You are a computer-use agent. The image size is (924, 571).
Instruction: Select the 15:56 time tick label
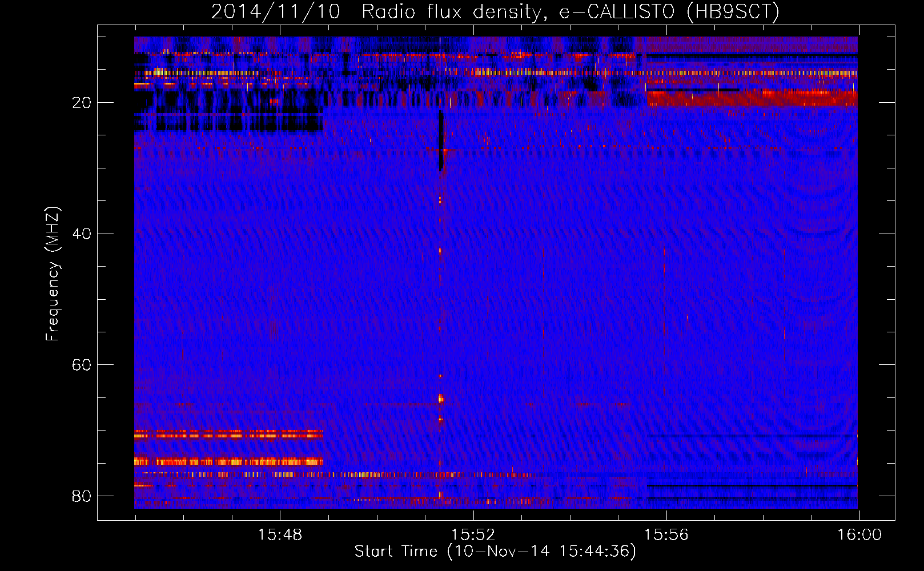(x=666, y=535)
